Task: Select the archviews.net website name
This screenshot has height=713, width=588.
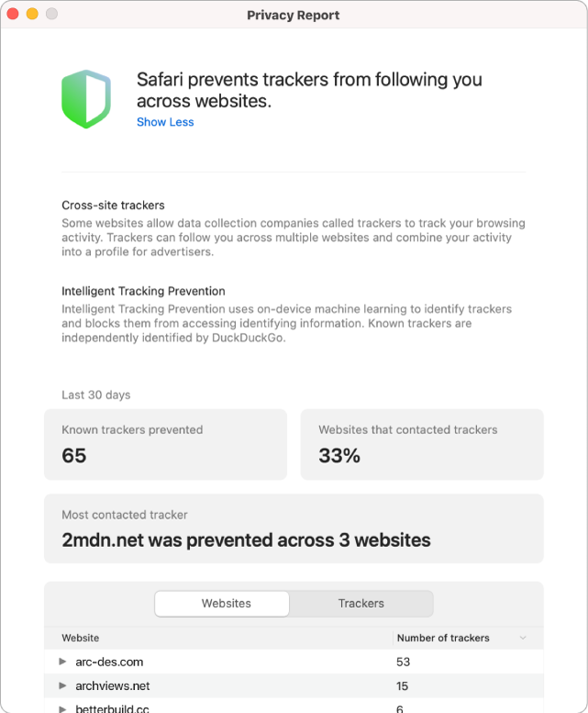Action: pyautogui.click(x=113, y=685)
